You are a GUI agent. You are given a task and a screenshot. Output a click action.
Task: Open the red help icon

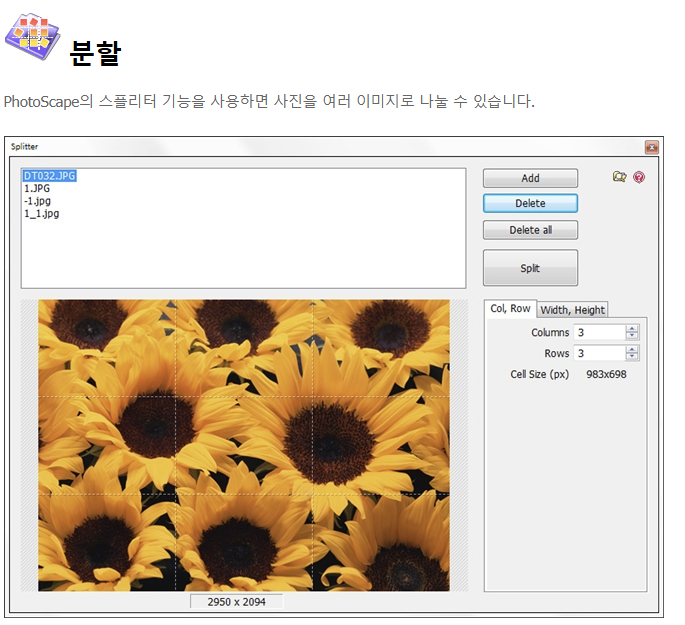pyautogui.click(x=639, y=177)
